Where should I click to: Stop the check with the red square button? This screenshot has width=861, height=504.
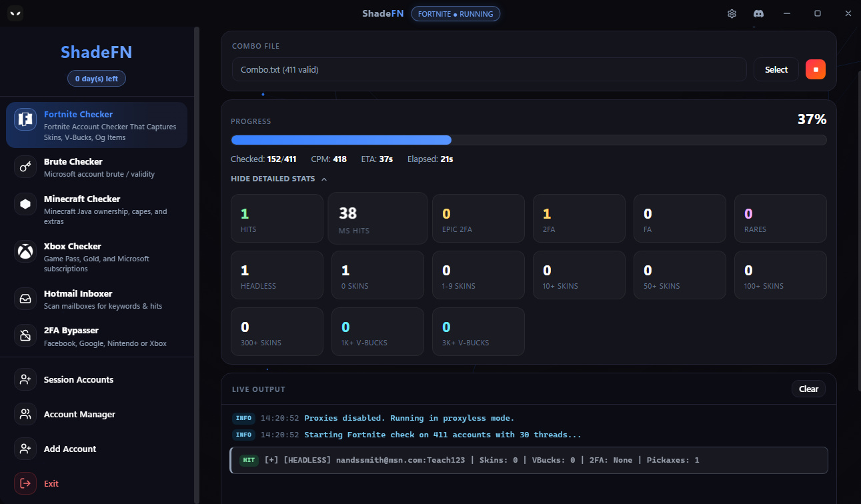tap(816, 69)
